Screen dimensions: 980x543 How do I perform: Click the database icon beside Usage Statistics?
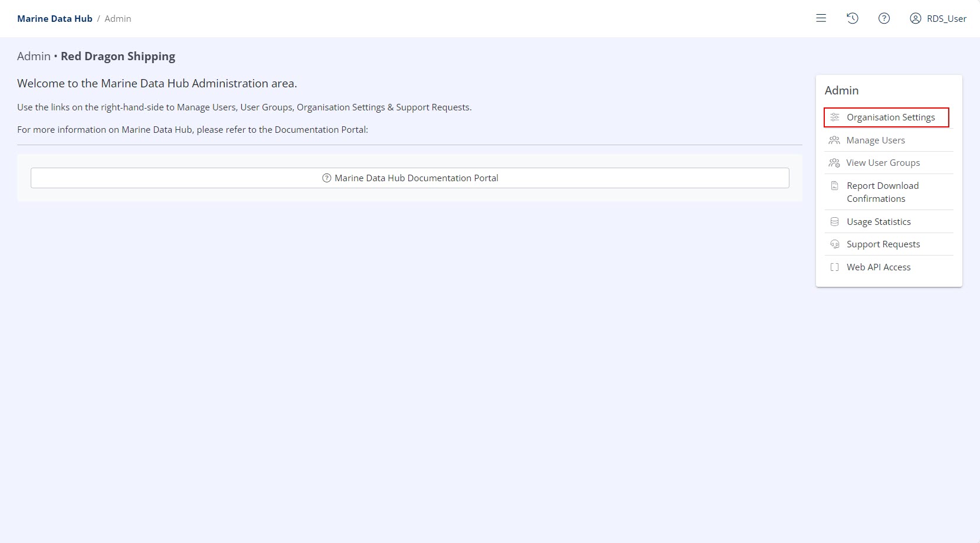tap(834, 222)
